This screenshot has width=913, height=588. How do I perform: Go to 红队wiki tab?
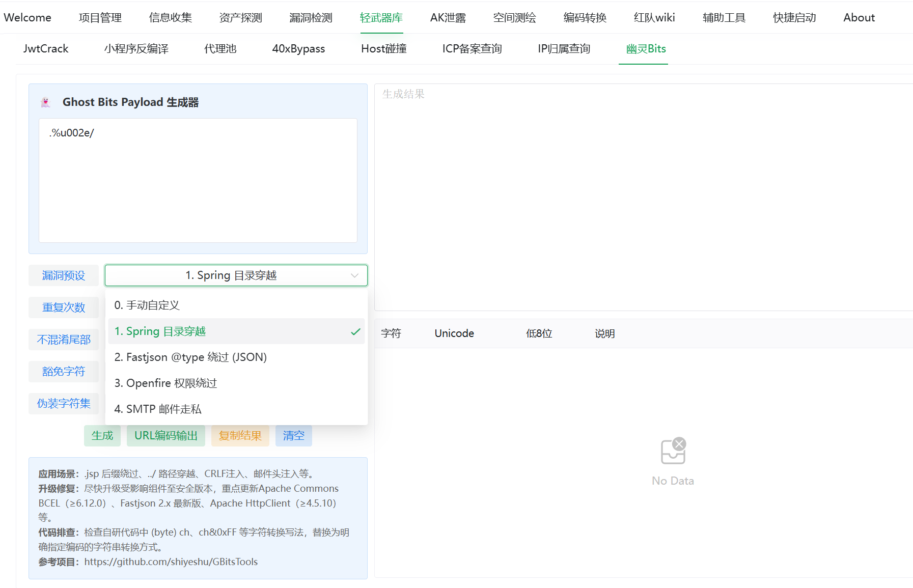[x=654, y=18]
